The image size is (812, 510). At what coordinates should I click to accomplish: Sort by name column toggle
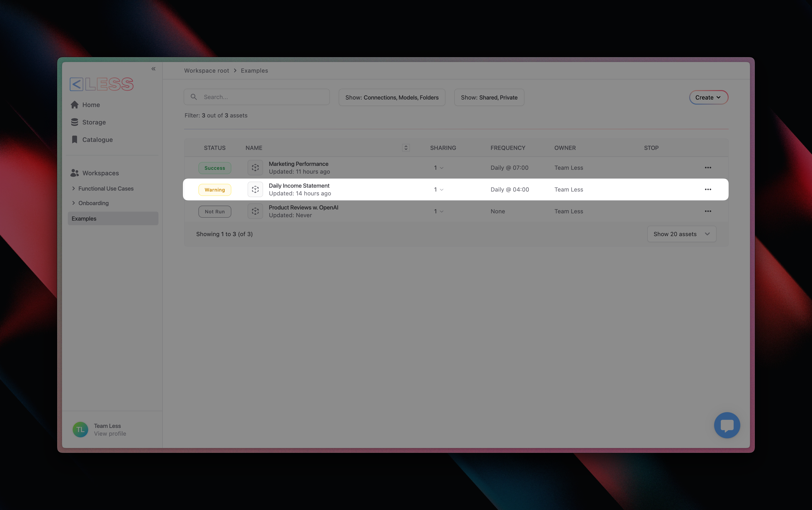(406, 148)
